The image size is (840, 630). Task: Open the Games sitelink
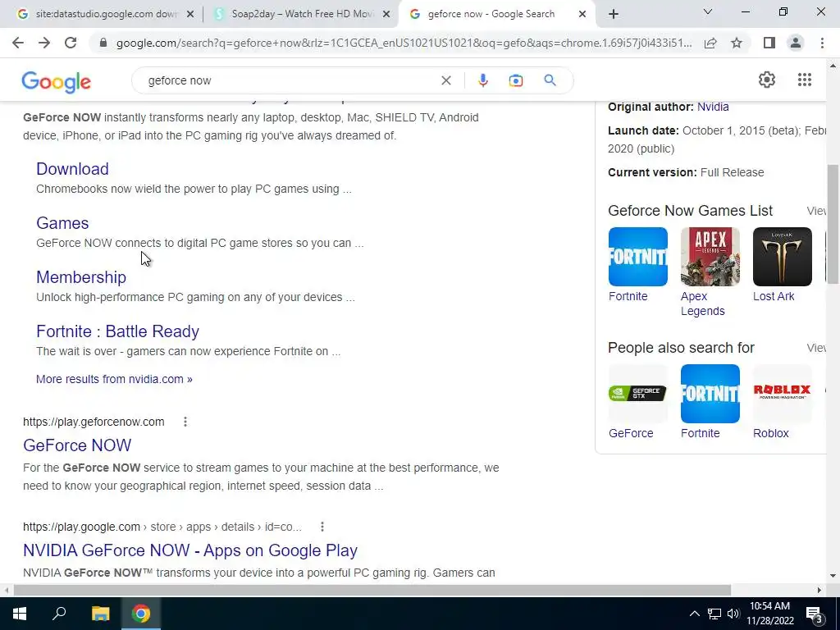tap(62, 223)
